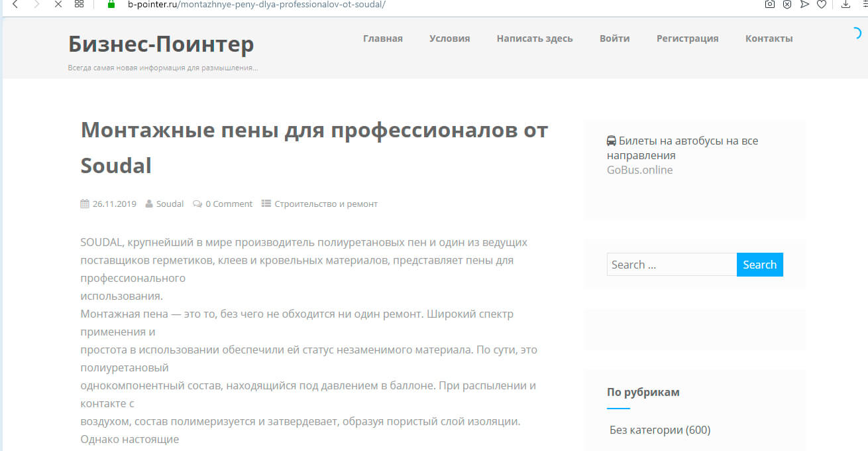868x451 pixels.
Task: Click the По рубрикам heading
Action: click(x=643, y=392)
